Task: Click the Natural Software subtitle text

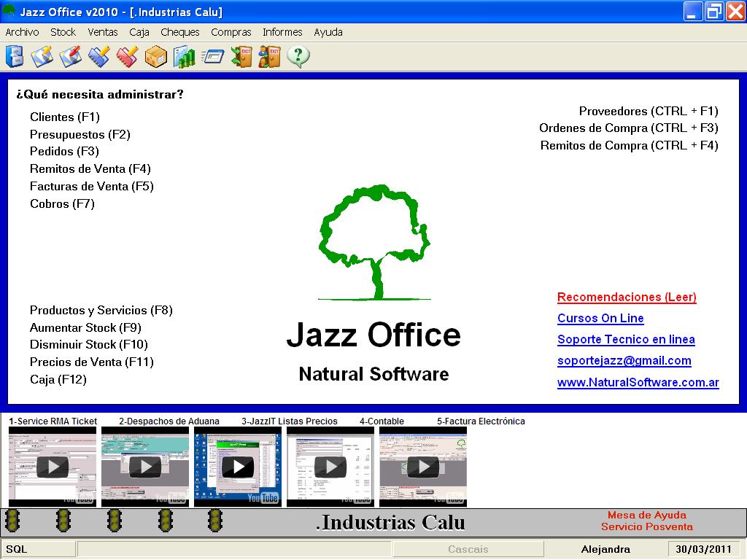Action: click(374, 374)
